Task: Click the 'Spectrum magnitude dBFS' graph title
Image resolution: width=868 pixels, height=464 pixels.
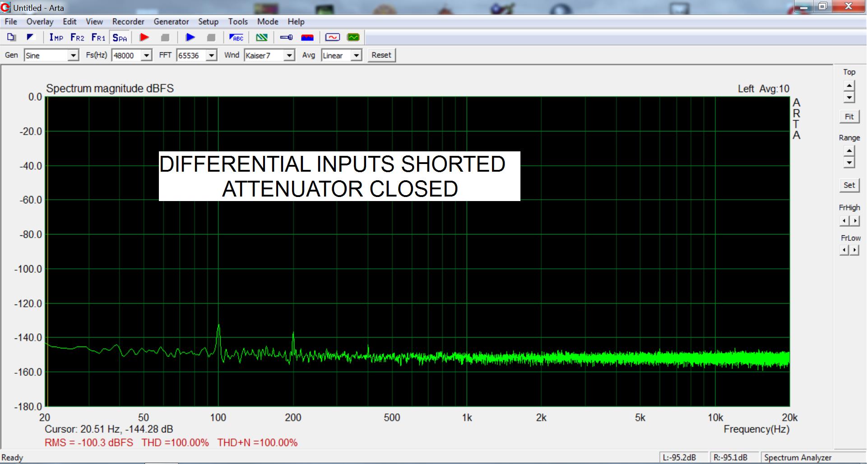Action: tap(110, 88)
